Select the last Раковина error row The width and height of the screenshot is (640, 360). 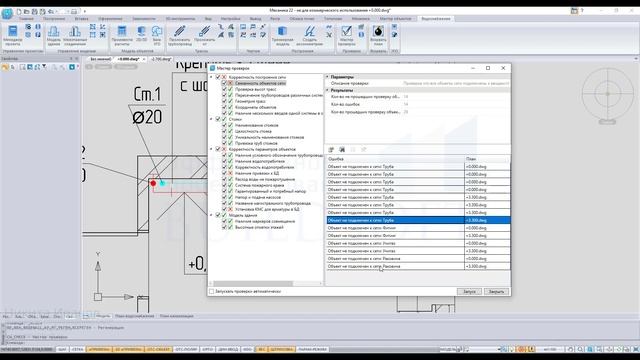[x=418, y=266]
